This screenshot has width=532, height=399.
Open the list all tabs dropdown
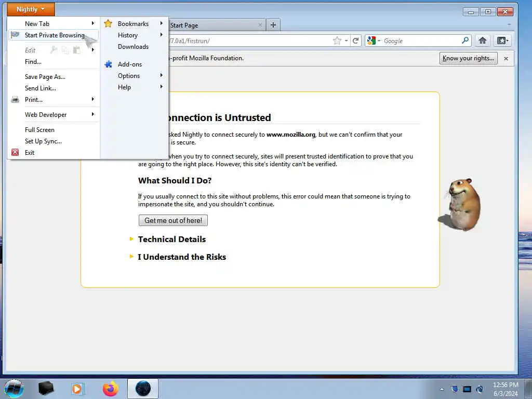(509, 25)
